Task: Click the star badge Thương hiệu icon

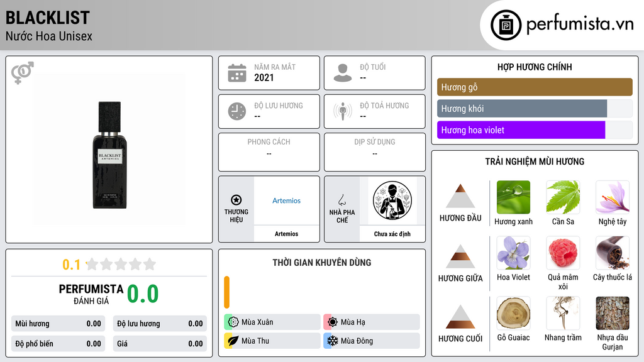Action: coord(236,200)
